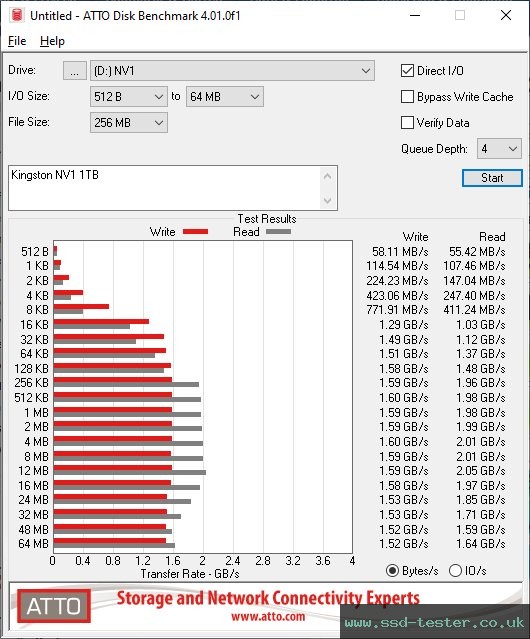The image size is (530, 639).
Task: Click the ATTO logo in the banner
Action: pyautogui.click(x=54, y=606)
